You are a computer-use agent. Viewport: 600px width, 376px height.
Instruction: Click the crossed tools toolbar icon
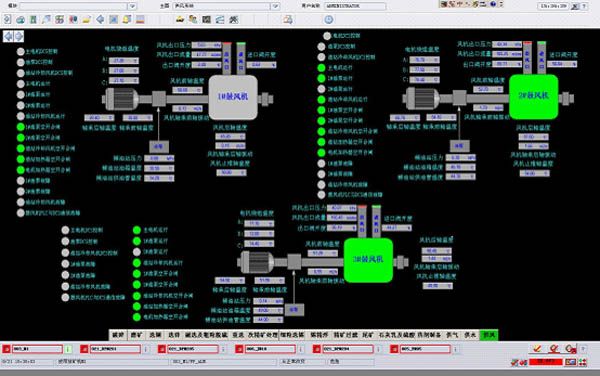click(x=234, y=20)
